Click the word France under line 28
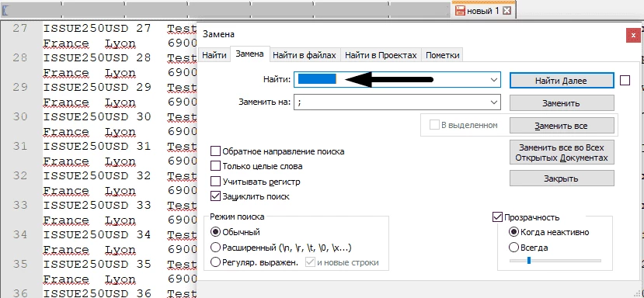Viewport: 644px width, 298px height. point(66,73)
